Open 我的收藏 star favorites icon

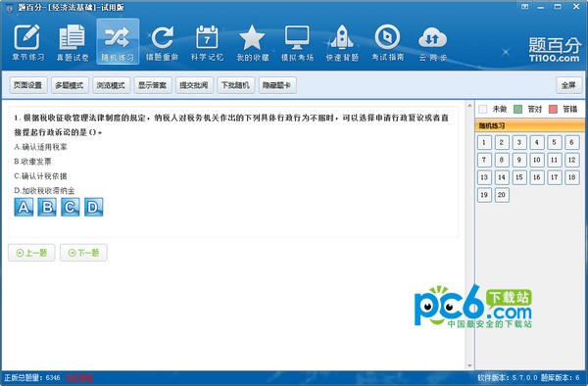coord(253,42)
